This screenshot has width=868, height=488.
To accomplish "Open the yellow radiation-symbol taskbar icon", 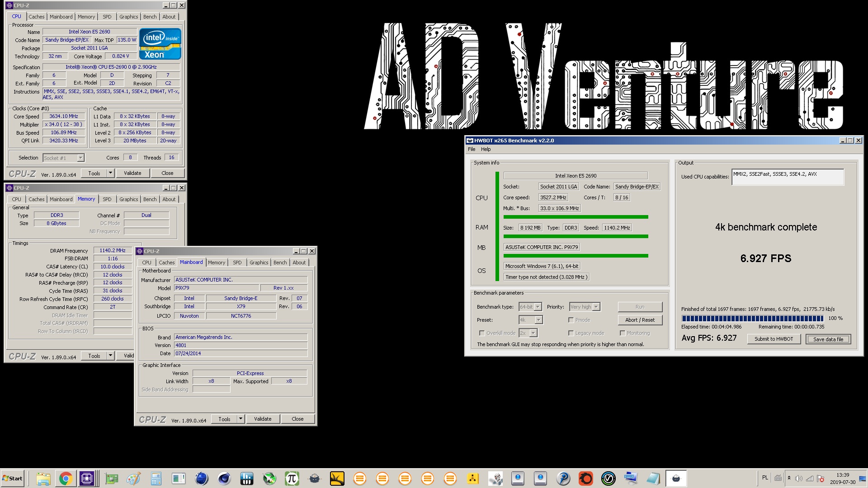I will click(473, 479).
